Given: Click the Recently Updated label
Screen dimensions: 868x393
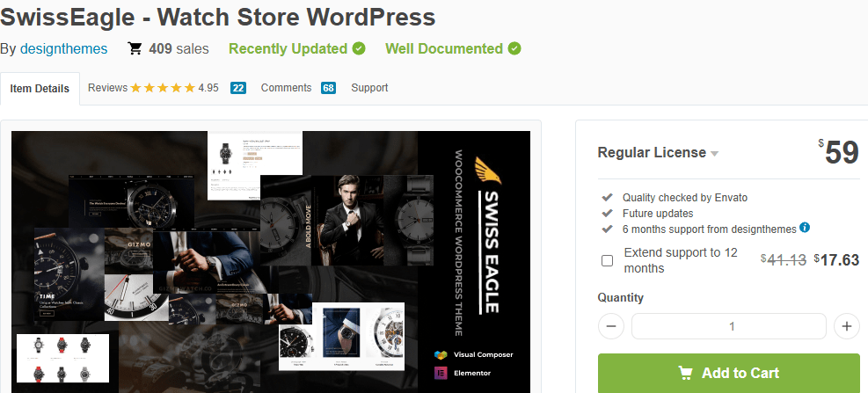Looking at the screenshot, I should pyautogui.click(x=288, y=48).
